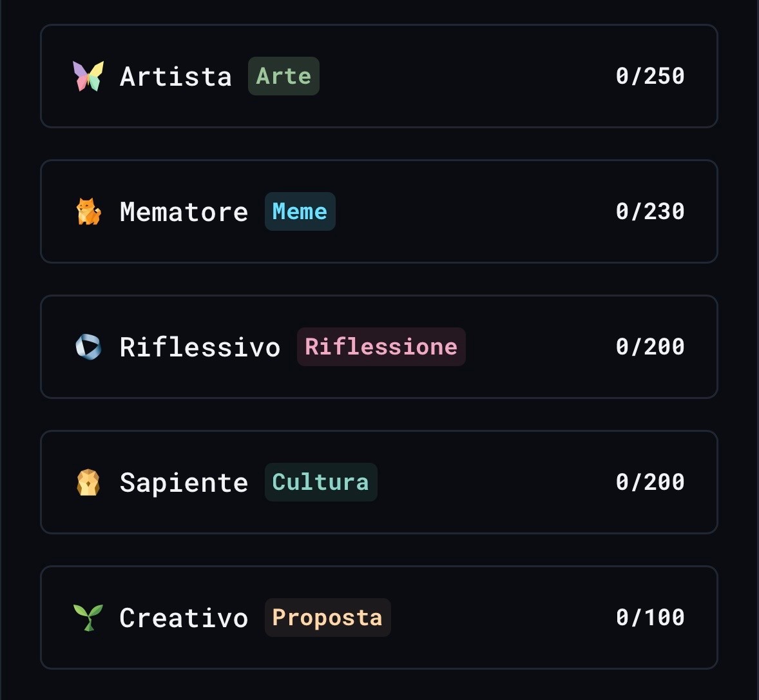This screenshot has width=759, height=700.
Task: Select the green Arte tag
Action: pyautogui.click(x=283, y=76)
